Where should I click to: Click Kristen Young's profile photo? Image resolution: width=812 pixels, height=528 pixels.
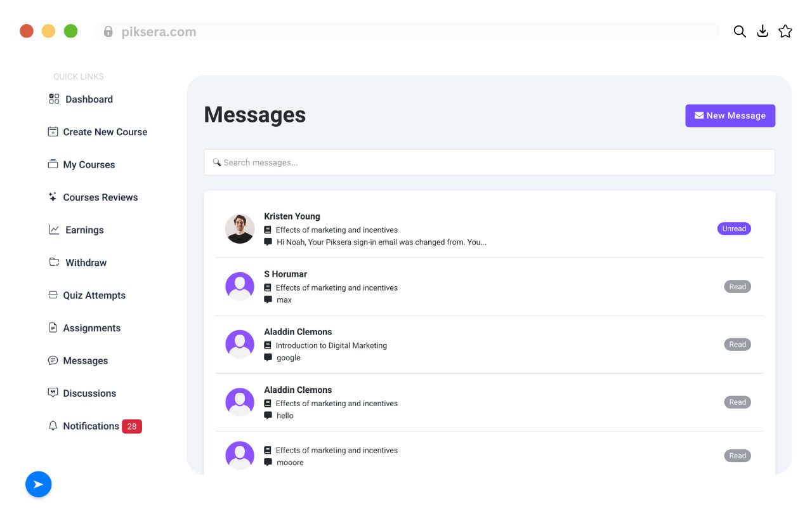pos(240,228)
